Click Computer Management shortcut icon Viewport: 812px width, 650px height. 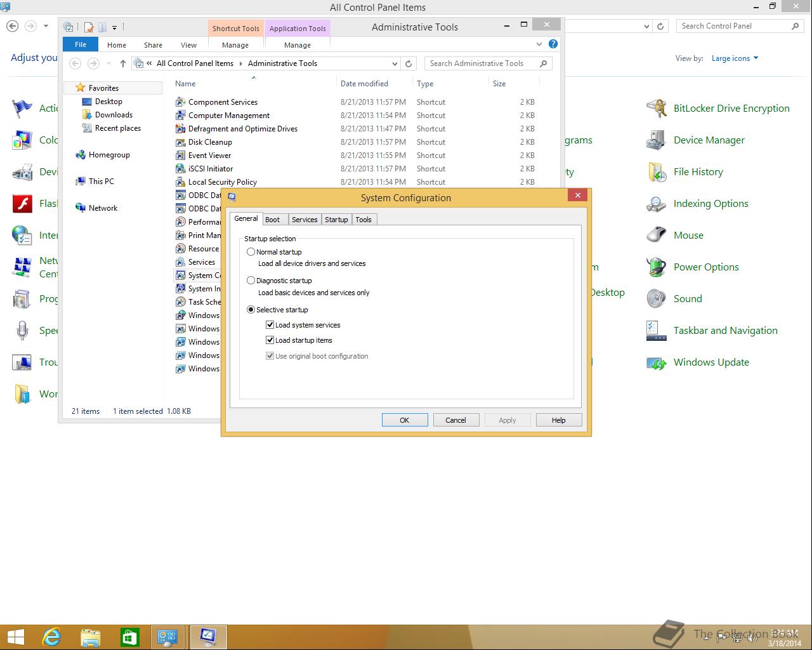[180, 116]
